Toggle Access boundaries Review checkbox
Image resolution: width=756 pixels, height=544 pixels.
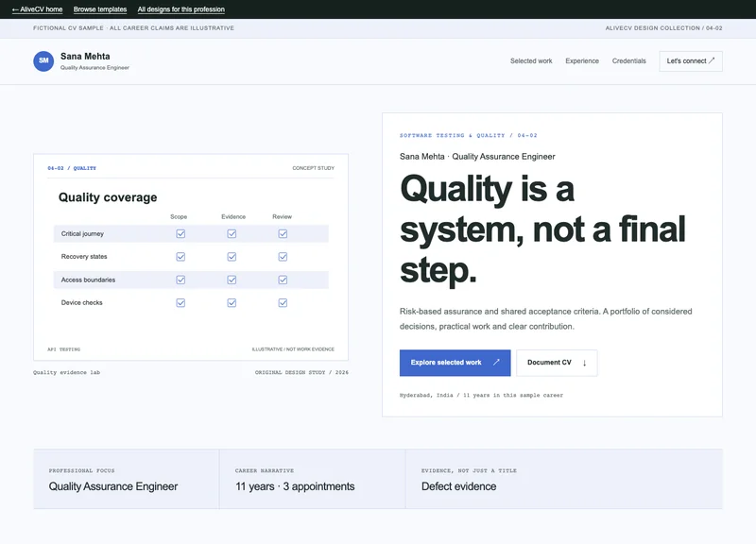point(283,280)
